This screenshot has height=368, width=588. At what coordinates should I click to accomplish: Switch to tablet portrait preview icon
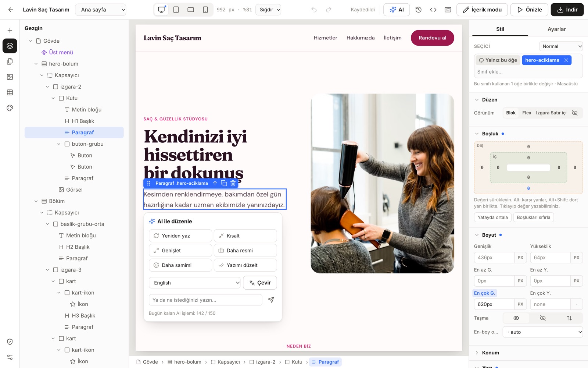pyautogui.click(x=176, y=10)
